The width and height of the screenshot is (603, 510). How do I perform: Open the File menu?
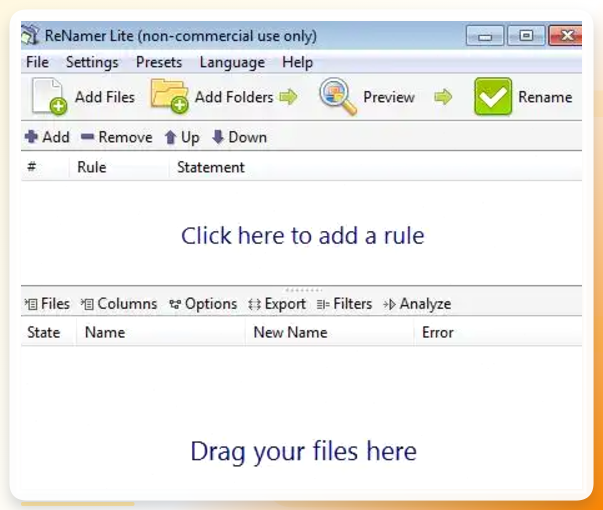pos(37,62)
